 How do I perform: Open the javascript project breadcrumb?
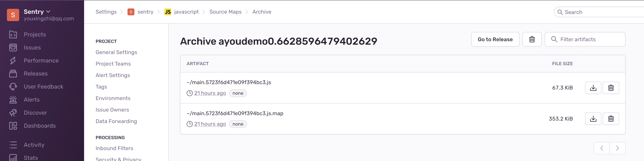pos(186,12)
